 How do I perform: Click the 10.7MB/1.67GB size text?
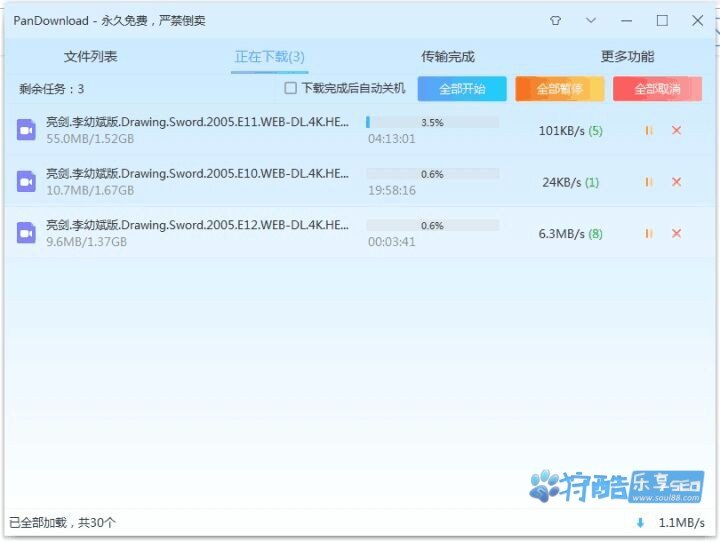pyautogui.click(x=90, y=190)
